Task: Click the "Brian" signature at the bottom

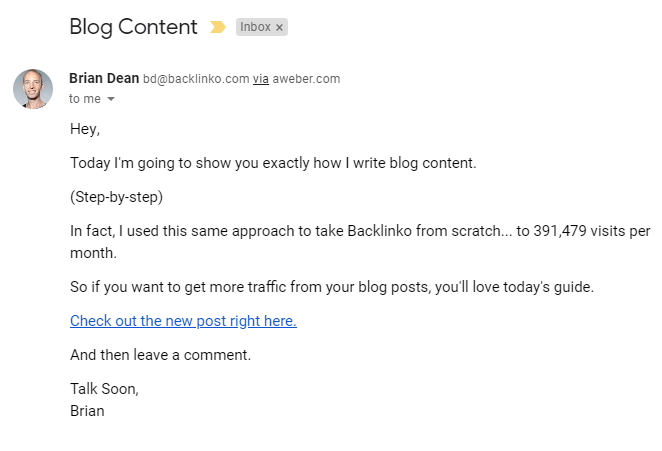Action: pyautogui.click(x=87, y=410)
